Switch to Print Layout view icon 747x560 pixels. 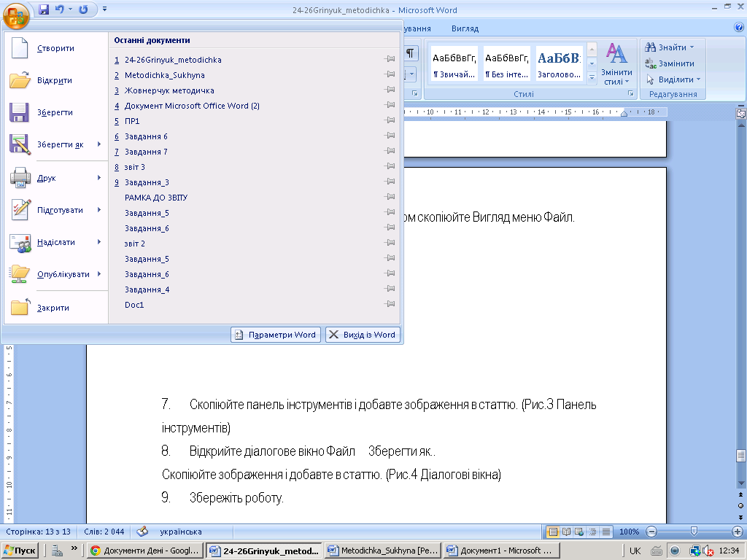tap(553, 532)
